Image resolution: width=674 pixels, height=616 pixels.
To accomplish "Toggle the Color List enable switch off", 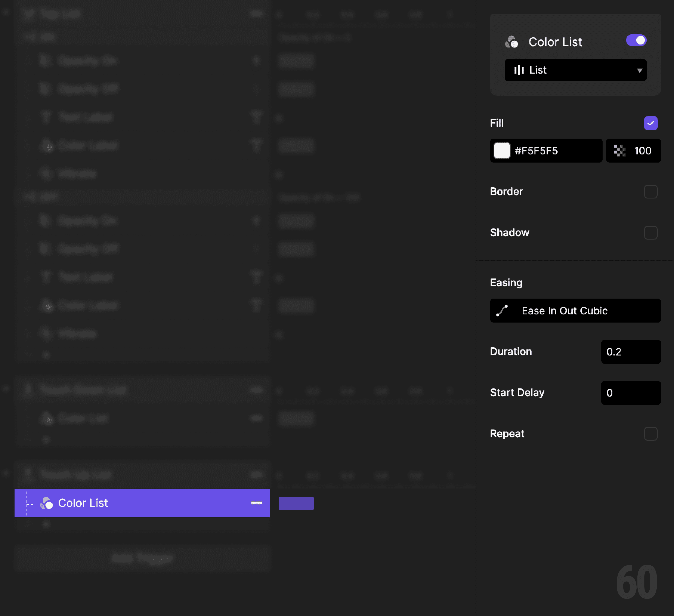I will (636, 40).
